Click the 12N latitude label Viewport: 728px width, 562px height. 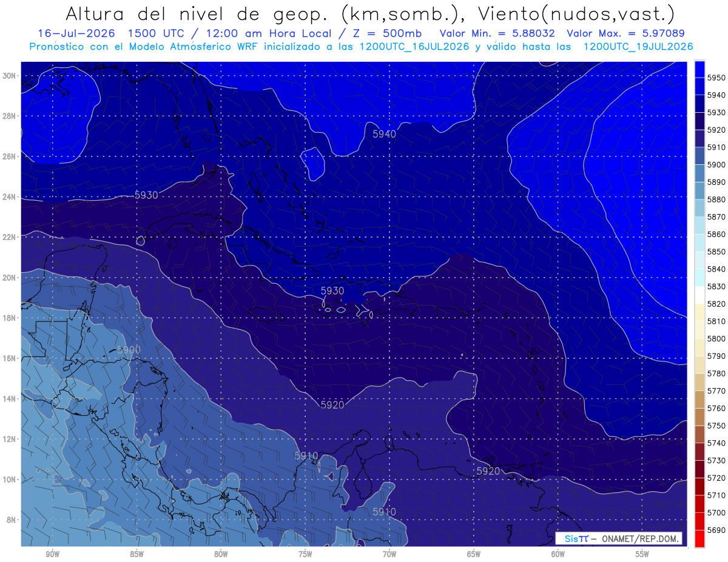(9, 438)
